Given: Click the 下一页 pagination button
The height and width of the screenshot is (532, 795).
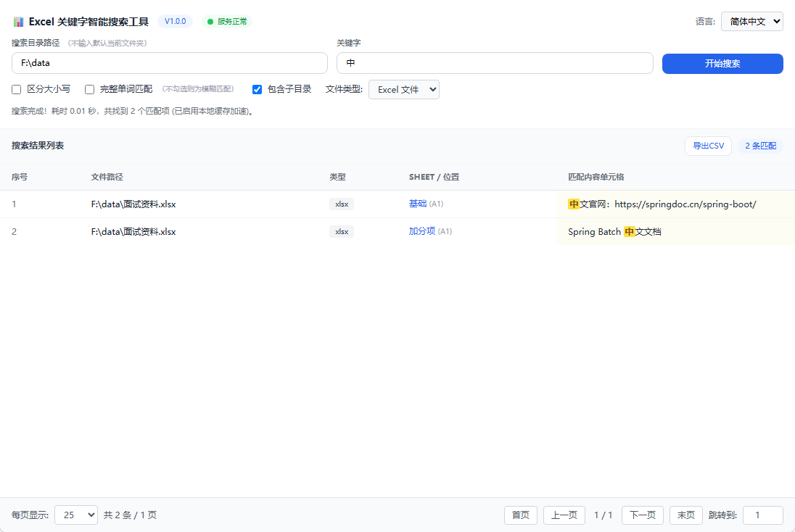Looking at the screenshot, I should point(643,515).
